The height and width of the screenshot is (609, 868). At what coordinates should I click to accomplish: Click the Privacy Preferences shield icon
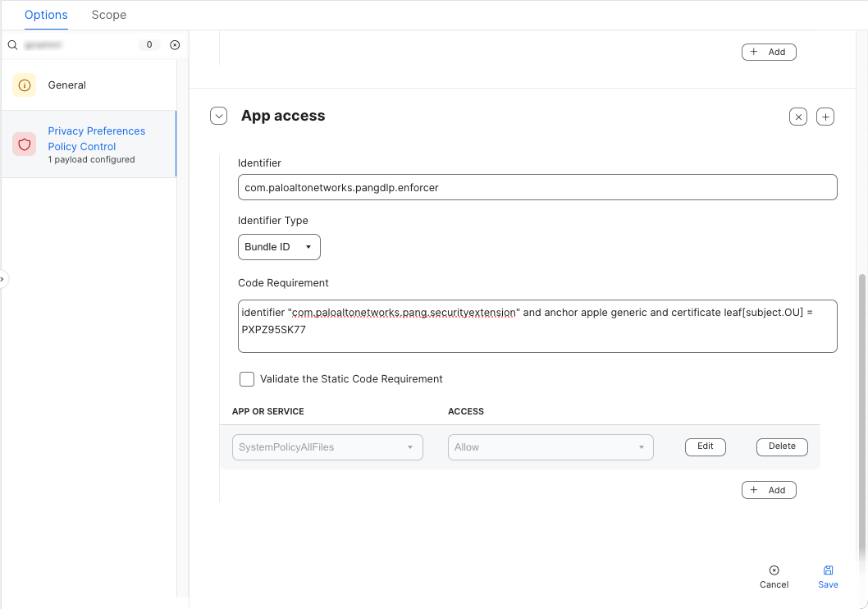coord(24,144)
